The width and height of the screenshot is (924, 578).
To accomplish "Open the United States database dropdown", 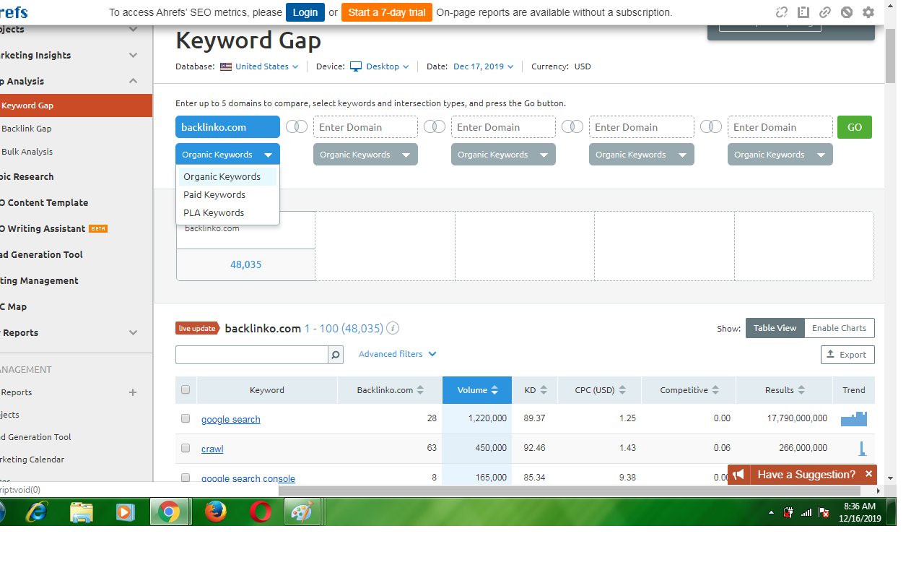I will pos(266,66).
